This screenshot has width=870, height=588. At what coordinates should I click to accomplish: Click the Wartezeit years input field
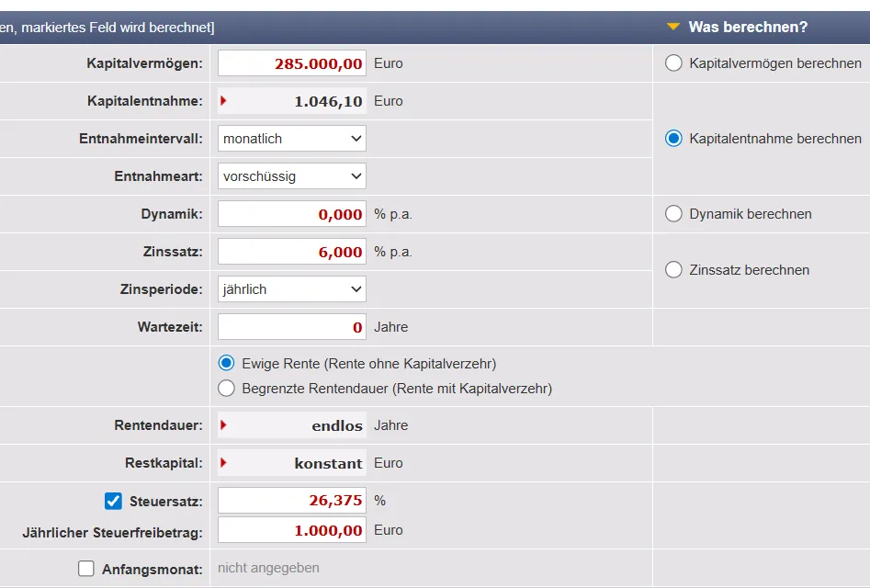click(292, 327)
